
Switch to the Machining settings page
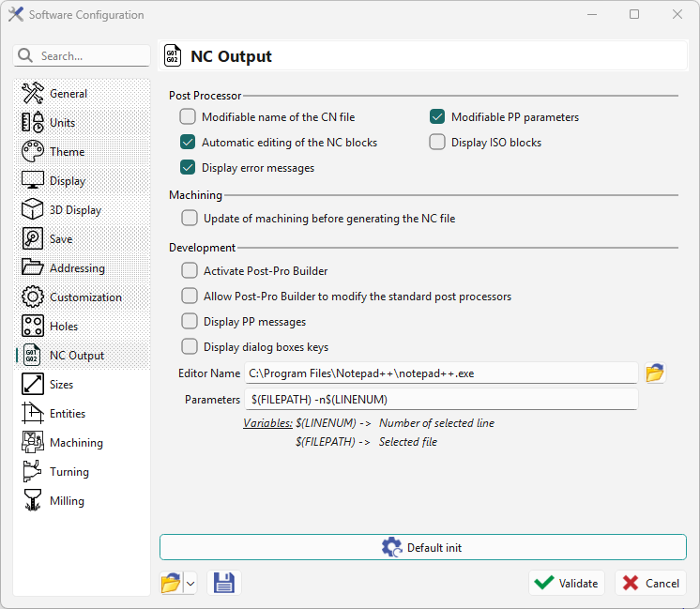point(76,443)
